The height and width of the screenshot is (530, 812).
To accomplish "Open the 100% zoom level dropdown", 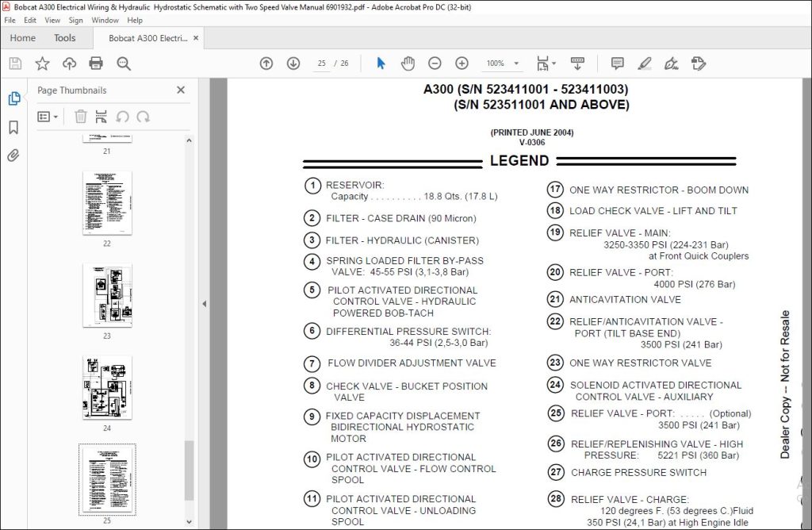I will (502, 63).
